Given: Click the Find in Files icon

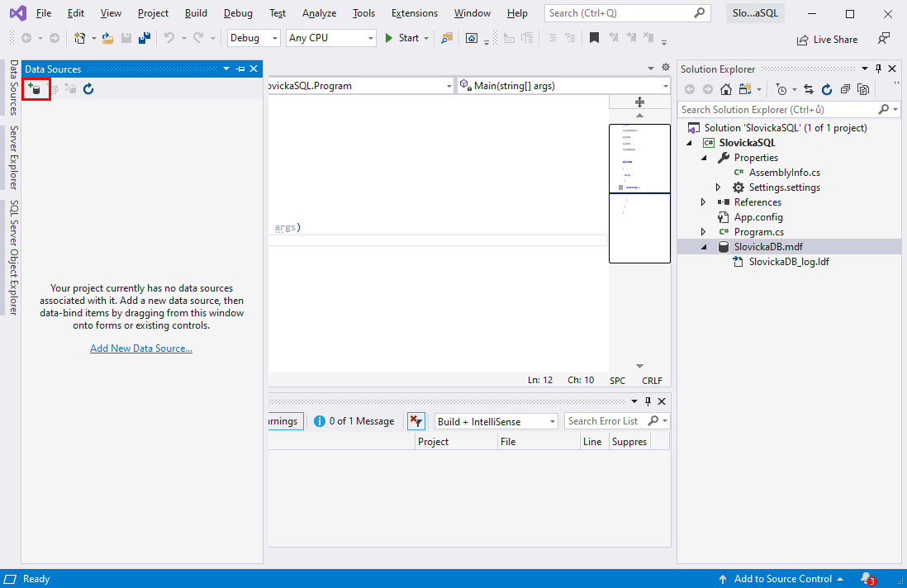Looking at the screenshot, I should pos(447,38).
